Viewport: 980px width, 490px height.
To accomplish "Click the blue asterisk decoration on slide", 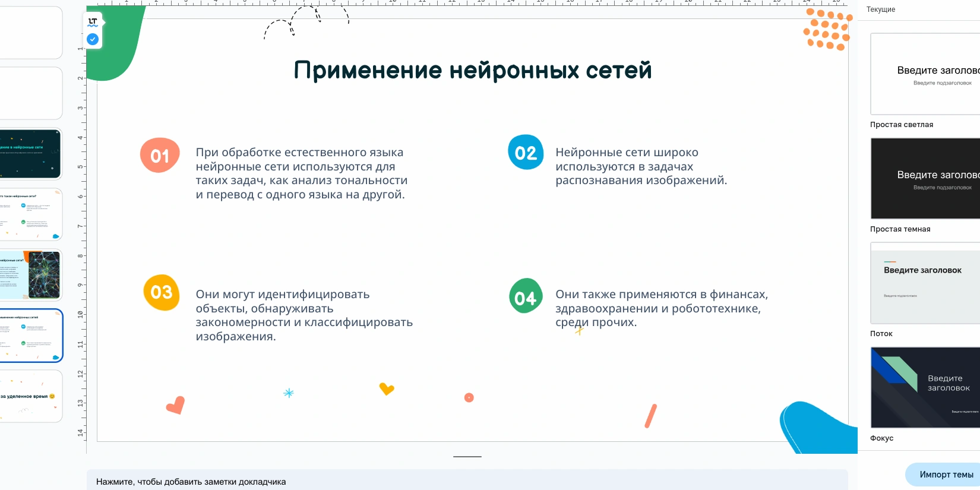I will coord(289,393).
